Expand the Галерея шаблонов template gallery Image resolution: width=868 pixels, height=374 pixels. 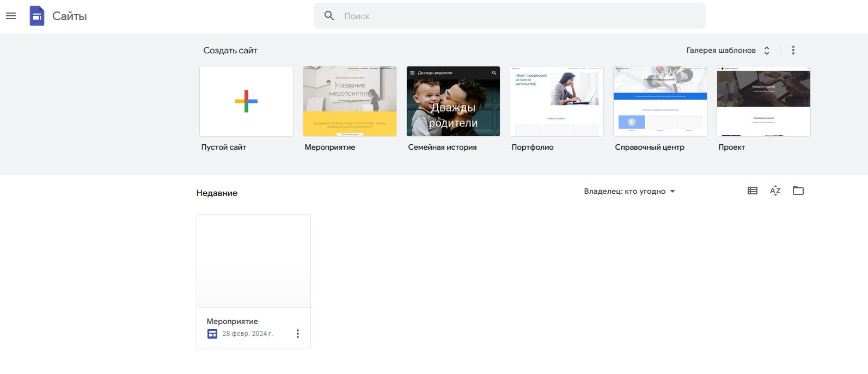(x=728, y=50)
